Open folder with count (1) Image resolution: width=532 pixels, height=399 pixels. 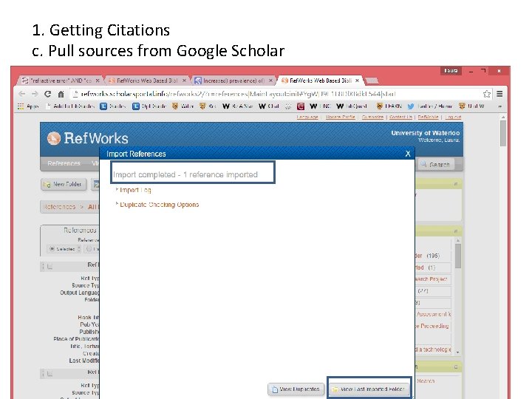tap(426, 267)
